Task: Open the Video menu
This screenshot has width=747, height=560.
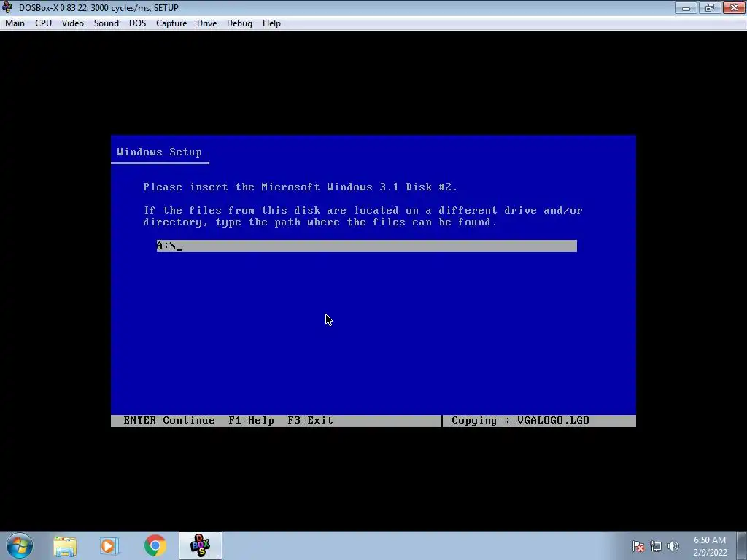Action: pos(72,23)
